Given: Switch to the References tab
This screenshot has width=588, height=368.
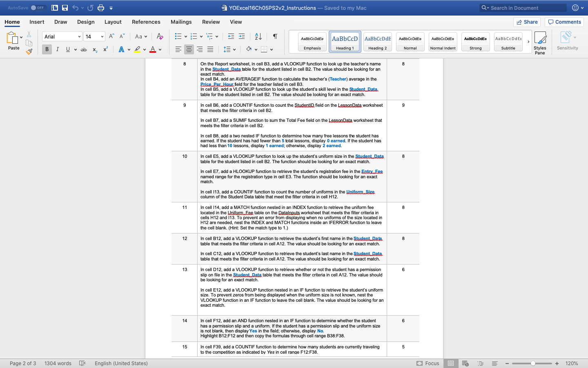Looking at the screenshot, I should 146,22.
